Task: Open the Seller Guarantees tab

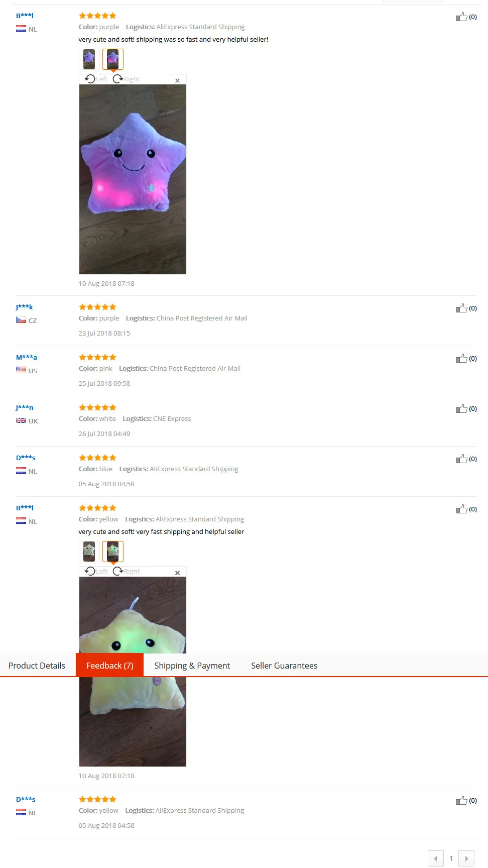Action: point(284,666)
